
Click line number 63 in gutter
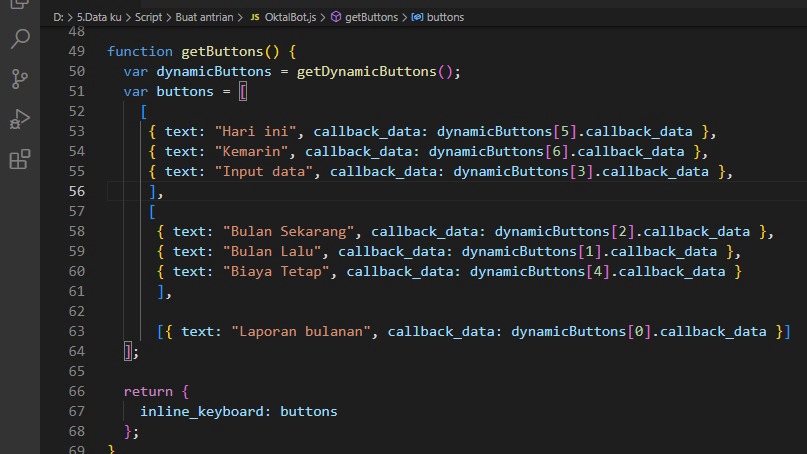pos(77,331)
